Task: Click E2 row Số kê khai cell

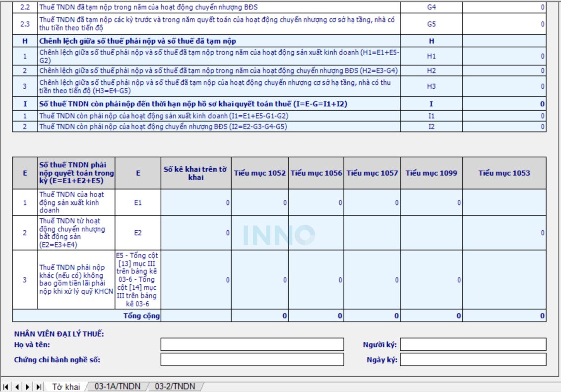Action: click(196, 233)
